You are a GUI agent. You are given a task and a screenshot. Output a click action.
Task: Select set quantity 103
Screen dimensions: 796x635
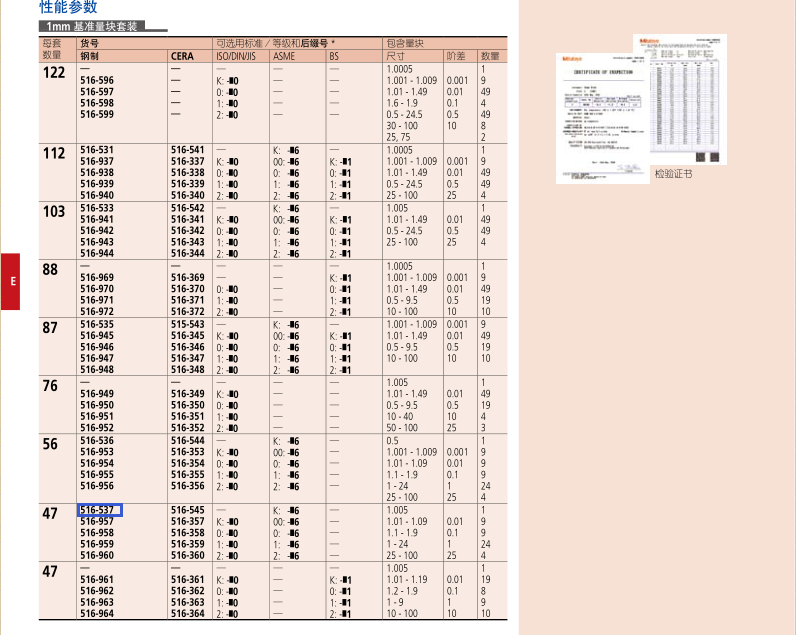click(54, 211)
